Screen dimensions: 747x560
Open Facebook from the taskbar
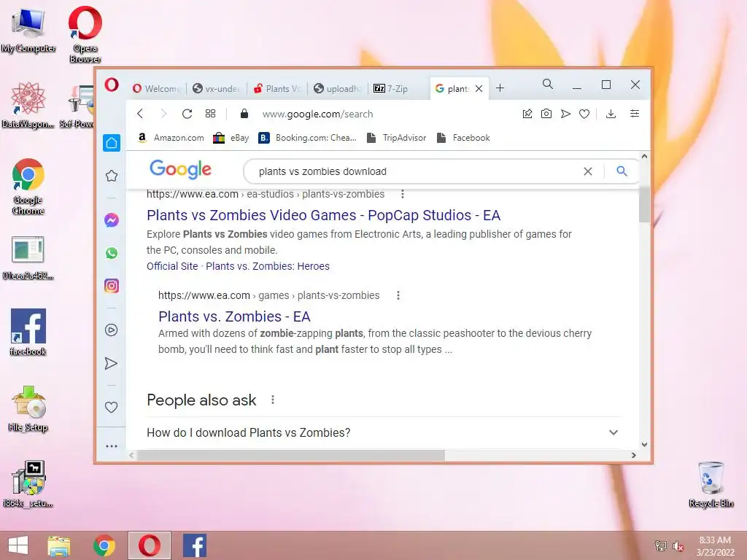[x=195, y=545]
